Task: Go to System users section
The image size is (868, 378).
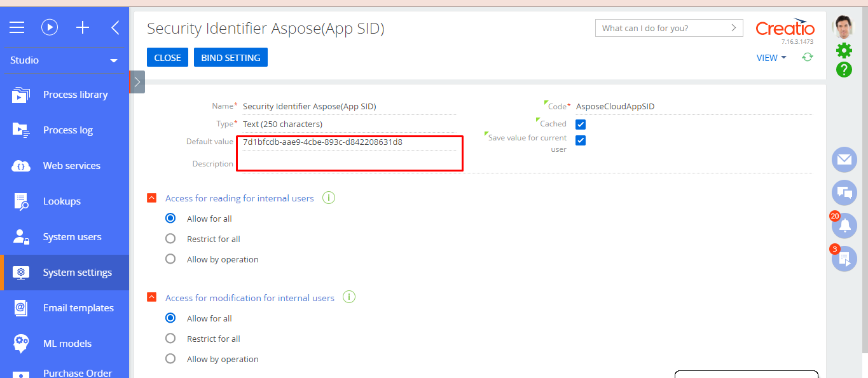Action: [x=72, y=237]
